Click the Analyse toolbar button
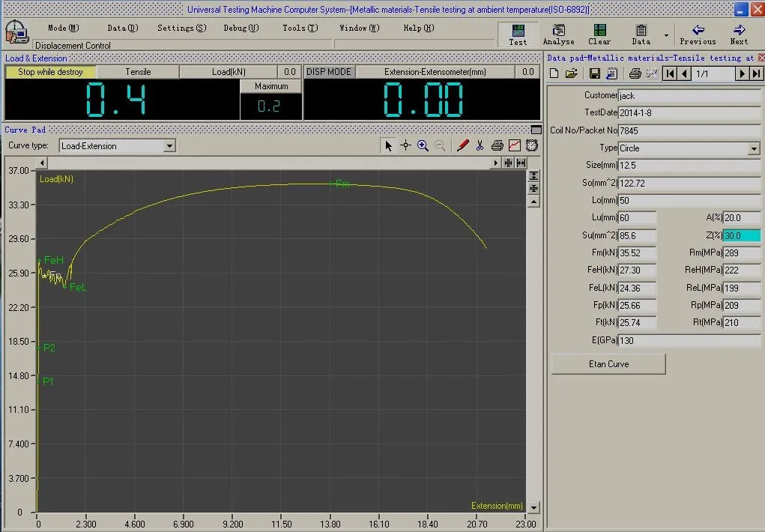Image resolution: width=765 pixels, height=532 pixels. tap(558, 34)
